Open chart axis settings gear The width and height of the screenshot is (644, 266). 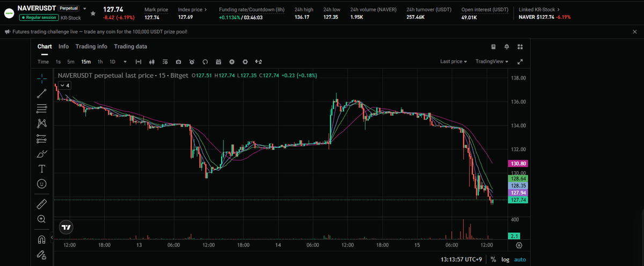(x=518, y=245)
